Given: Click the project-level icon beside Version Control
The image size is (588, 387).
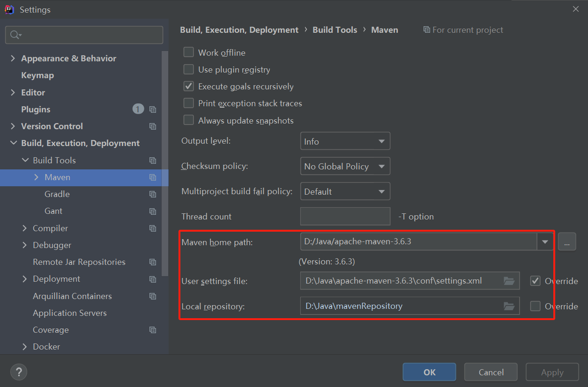Looking at the screenshot, I should (153, 126).
